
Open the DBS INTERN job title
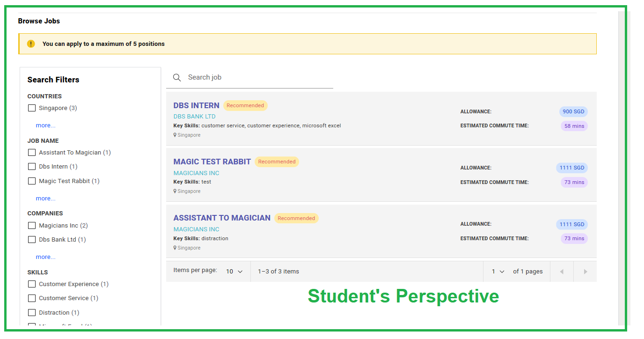(x=196, y=105)
